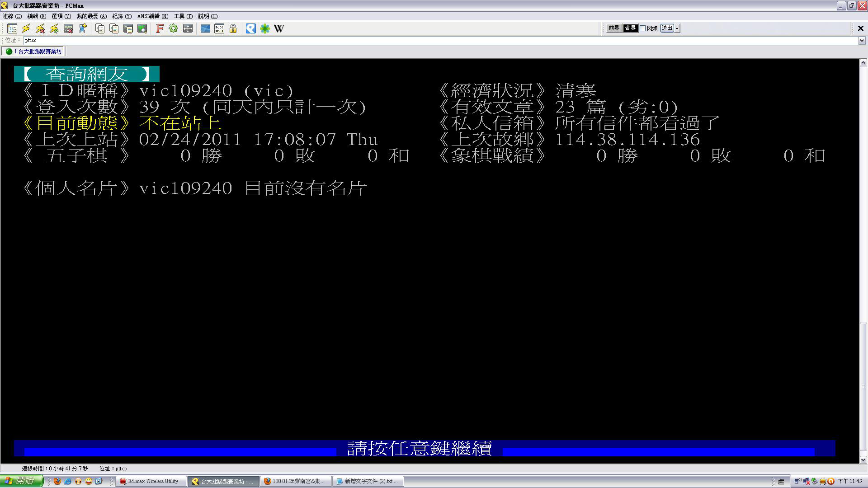
Task: Click the green flower icon
Action: 265,28
